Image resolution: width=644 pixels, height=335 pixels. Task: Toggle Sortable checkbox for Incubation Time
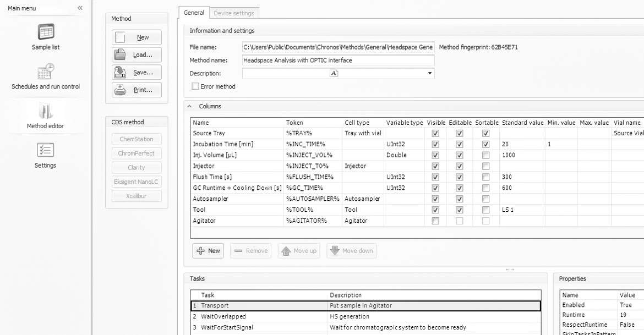tap(486, 144)
